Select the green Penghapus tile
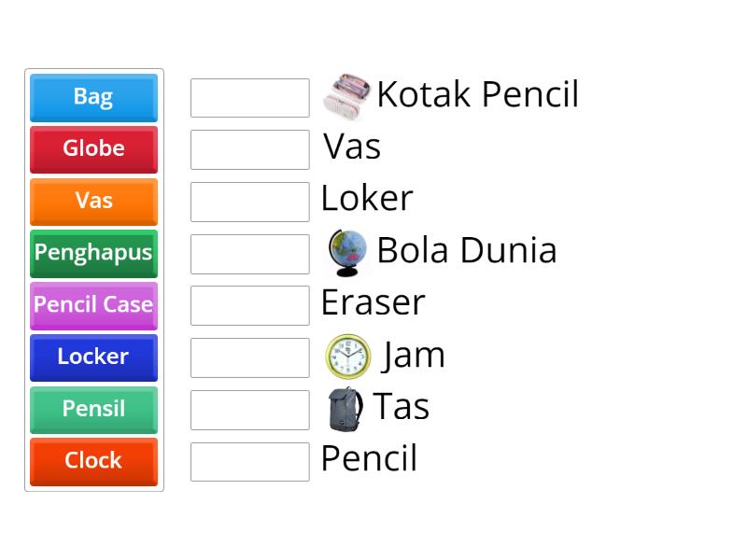This screenshot has width=747, height=560. point(93,254)
